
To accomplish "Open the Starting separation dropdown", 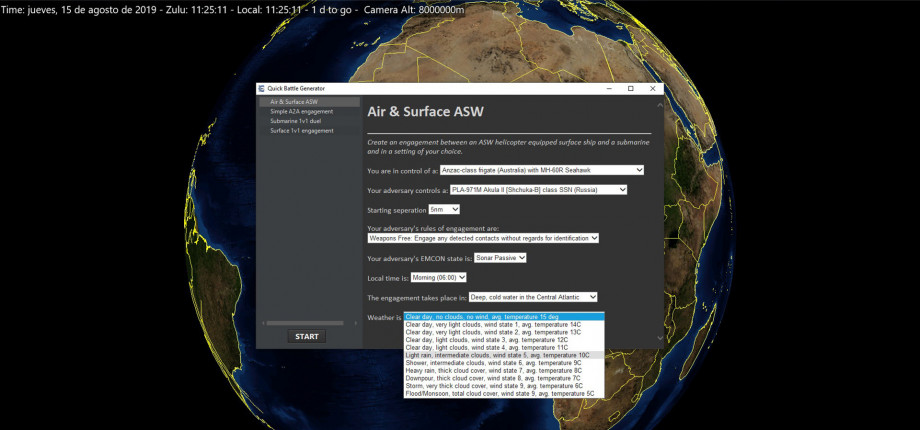I will pos(444,209).
